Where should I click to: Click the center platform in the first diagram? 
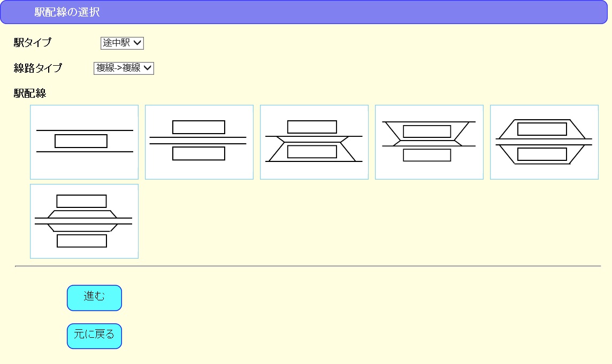pyautogui.click(x=81, y=141)
